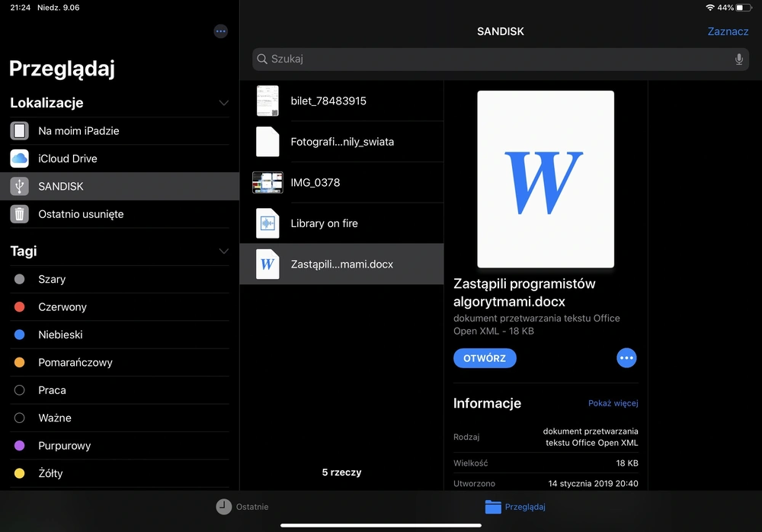Collapse the Lokalizacje section
The image size is (762, 532).
tap(223, 103)
